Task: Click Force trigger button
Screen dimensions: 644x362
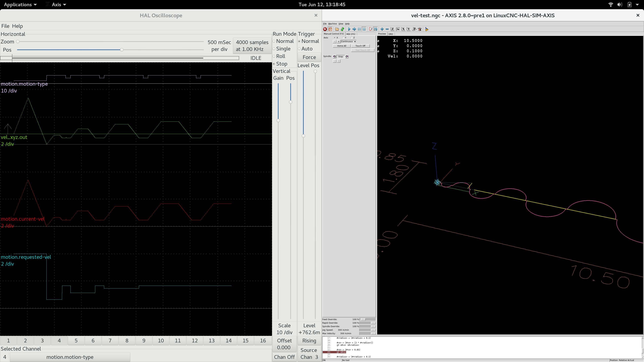Action: click(x=309, y=57)
